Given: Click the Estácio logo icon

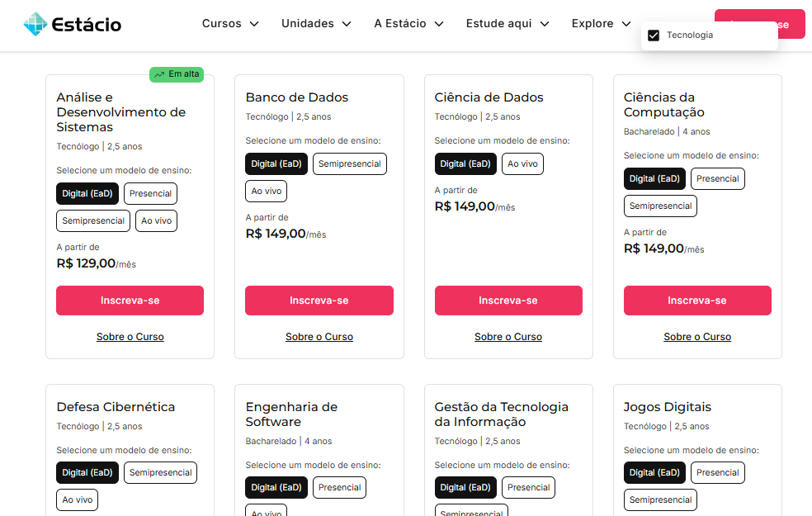Looking at the screenshot, I should click(35, 24).
